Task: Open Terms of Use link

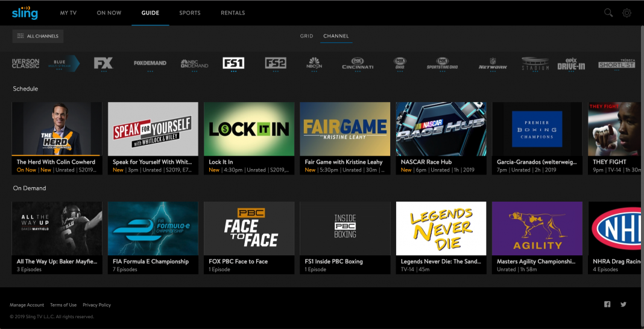Action: 63,305
